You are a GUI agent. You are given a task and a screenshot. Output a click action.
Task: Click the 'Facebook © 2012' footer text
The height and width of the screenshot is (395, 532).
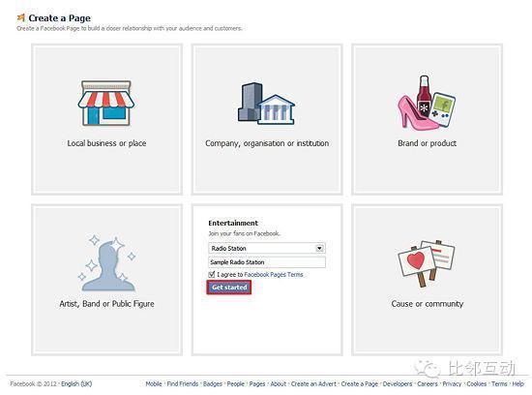pos(33,383)
